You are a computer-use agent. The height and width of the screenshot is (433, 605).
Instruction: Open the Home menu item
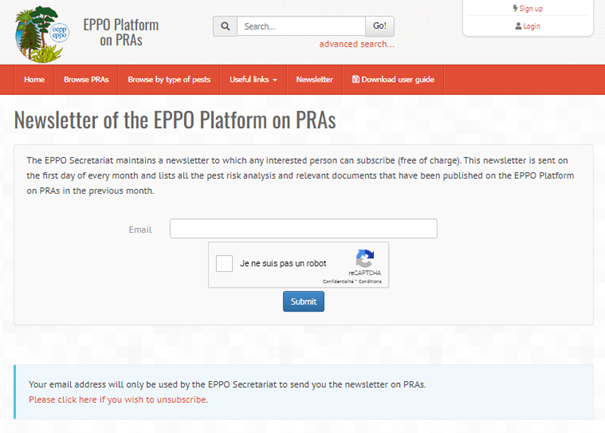[x=34, y=79]
